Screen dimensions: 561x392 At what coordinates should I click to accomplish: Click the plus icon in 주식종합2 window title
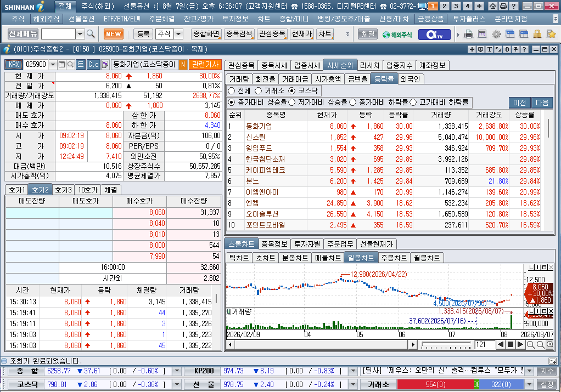click(472, 49)
